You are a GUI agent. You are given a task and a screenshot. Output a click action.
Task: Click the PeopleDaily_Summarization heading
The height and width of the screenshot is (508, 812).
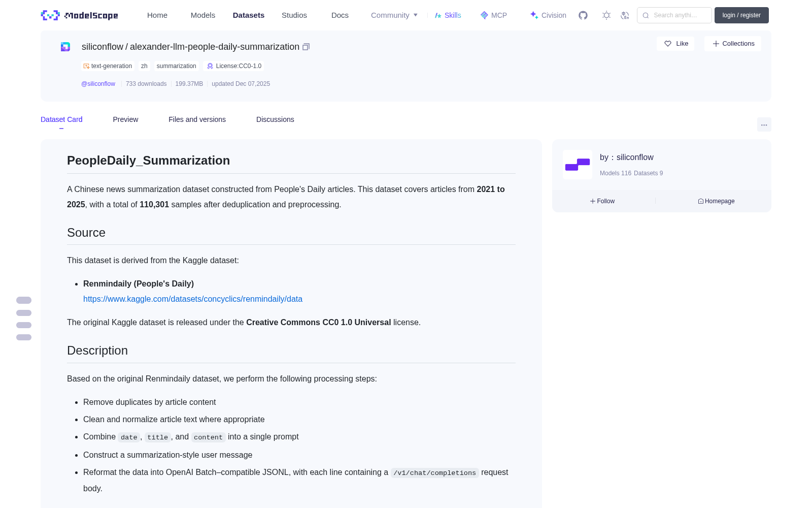tap(148, 161)
